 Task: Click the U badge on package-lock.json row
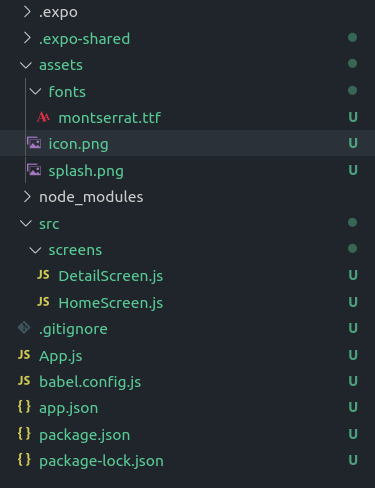353,460
